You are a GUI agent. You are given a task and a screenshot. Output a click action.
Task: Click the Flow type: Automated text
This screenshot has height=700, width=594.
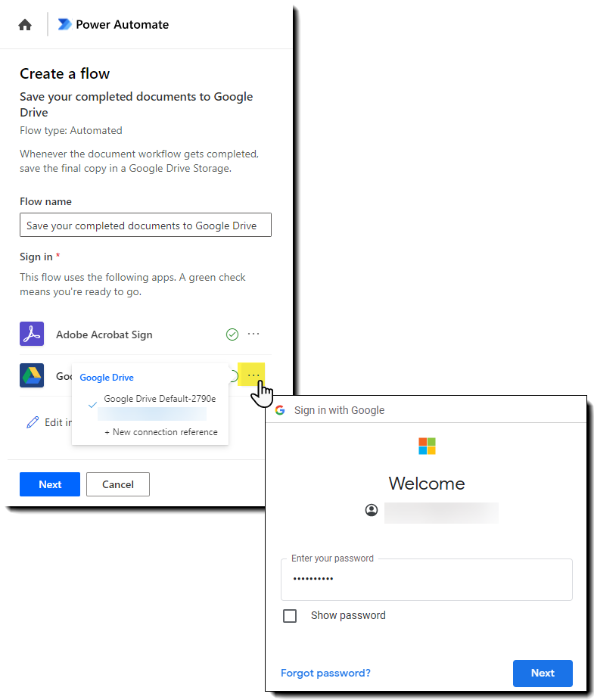click(x=71, y=130)
